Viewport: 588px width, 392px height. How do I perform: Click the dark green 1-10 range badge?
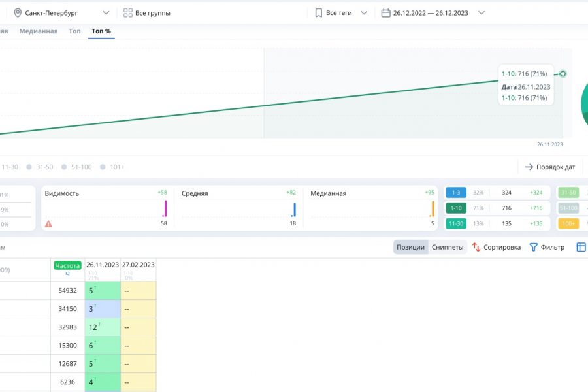coord(456,208)
